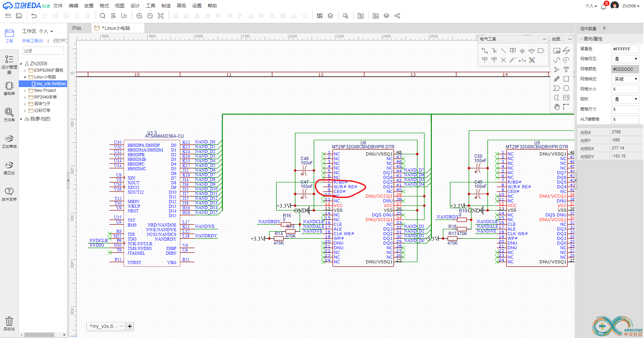The image size is (644, 338).
Task: Open the workspace 个人 dropdown
Action: click(x=46, y=31)
